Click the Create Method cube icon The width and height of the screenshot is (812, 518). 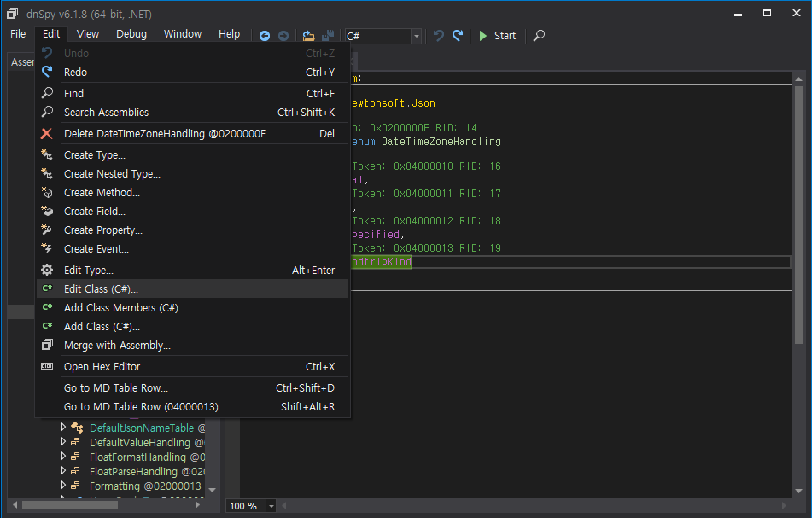click(47, 192)
